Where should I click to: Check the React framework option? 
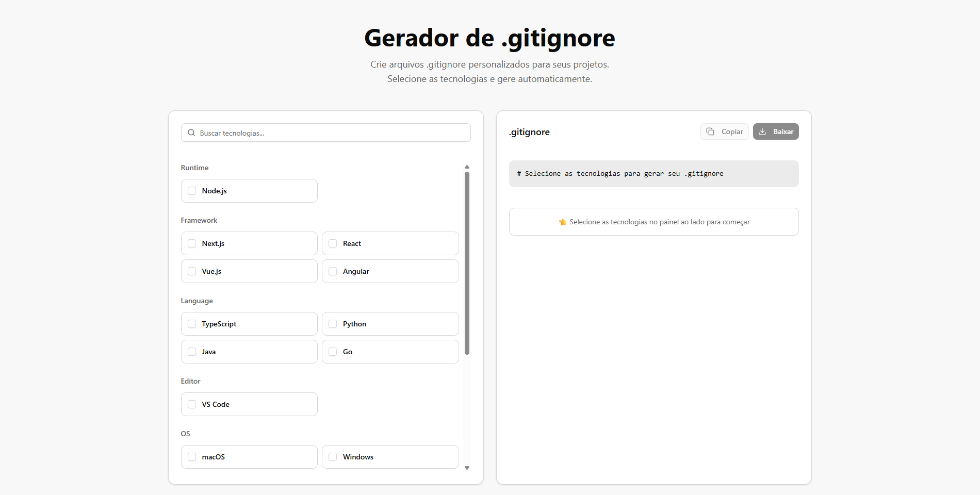coord(333,243)
